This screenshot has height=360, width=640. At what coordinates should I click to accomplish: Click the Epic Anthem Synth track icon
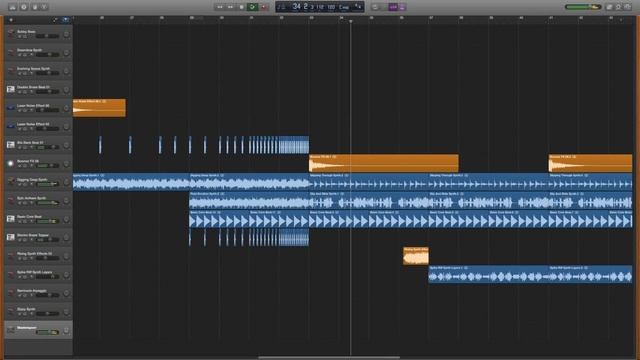(11, 200)
